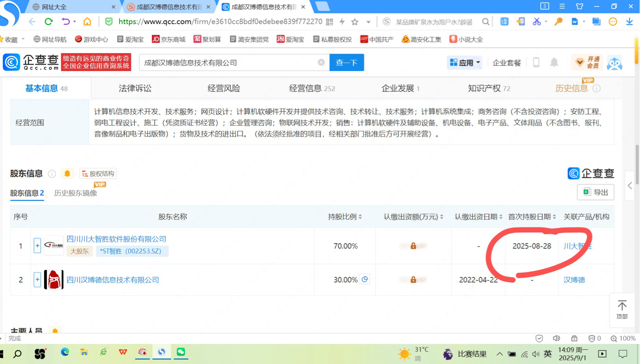Open the user avatar in site header
Image resolution: width=640 pixels, height=364 pixels.
tap(614, 63)
